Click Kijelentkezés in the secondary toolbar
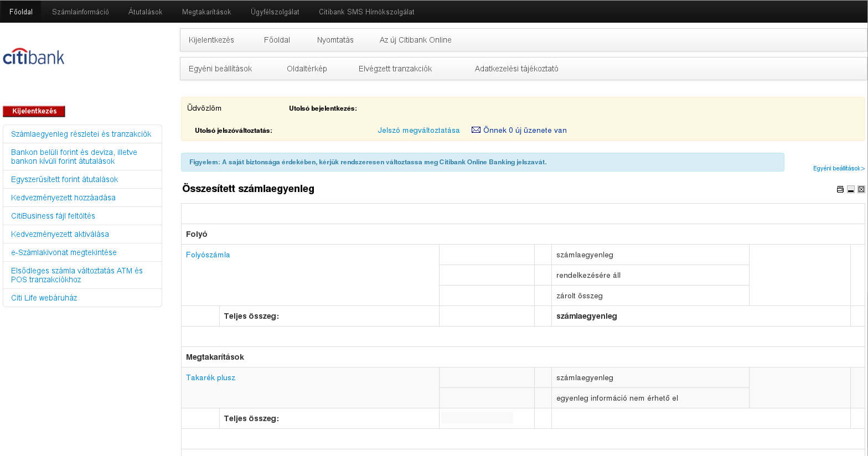Viewport: 868px width, 456px height. pos(211,40)
